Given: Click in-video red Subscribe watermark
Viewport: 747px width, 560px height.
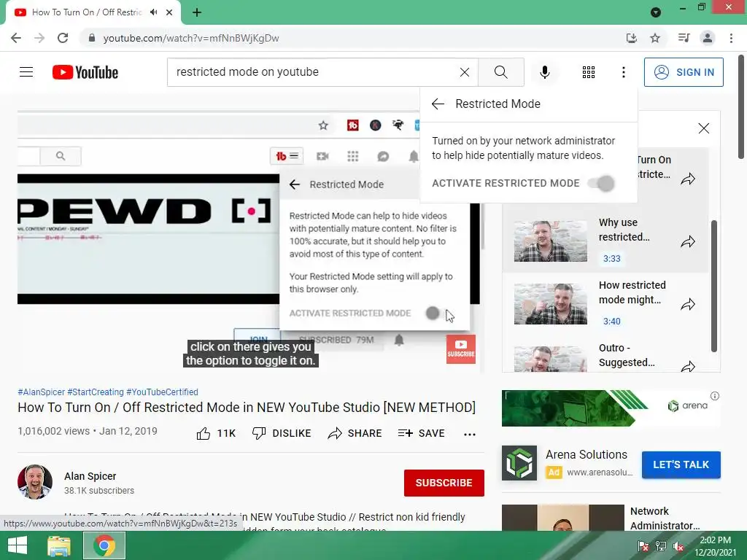Looking at the screenshot, I should (461, 349).
